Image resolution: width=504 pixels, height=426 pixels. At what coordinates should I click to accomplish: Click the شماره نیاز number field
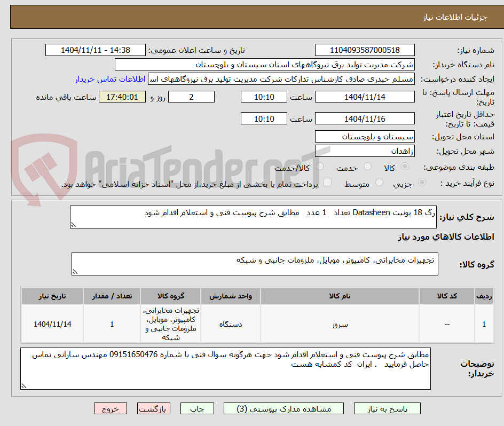point(365,50)
